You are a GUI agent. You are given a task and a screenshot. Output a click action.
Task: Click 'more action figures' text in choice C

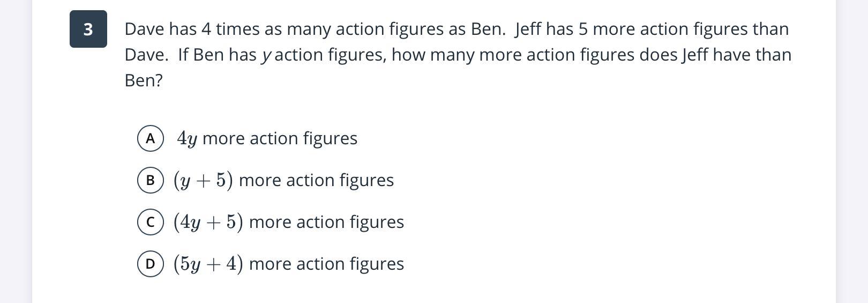click(326, 222)
